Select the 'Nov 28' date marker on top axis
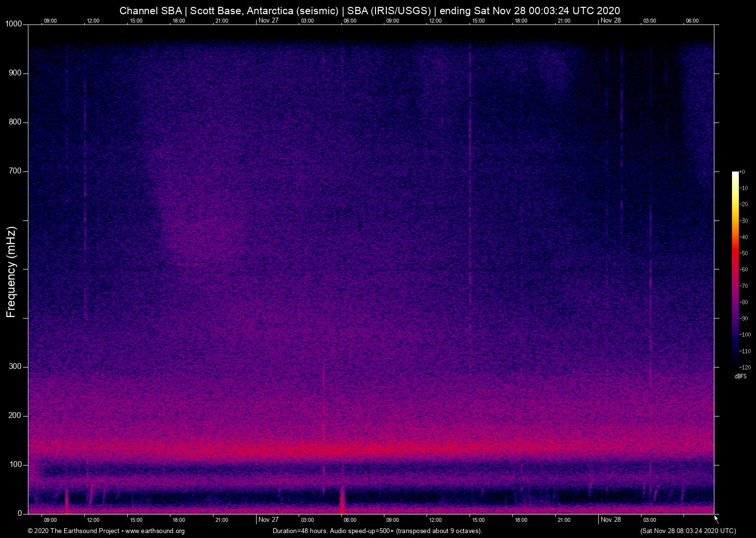Viewport: 756px width, 538px height. coord(611,21)
